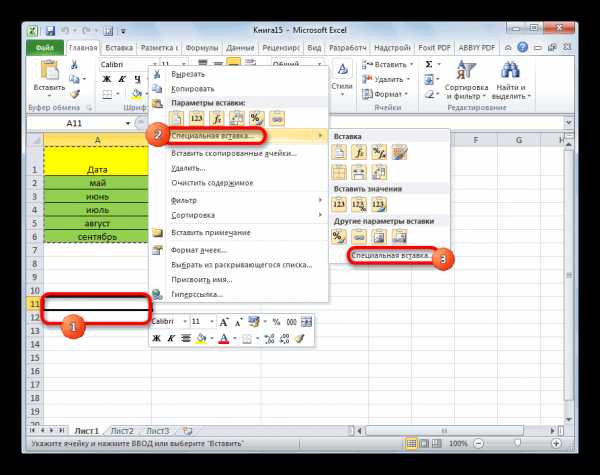Click the red font color A in mini toolbar
This screenshot has width=600, height=475.
point(224,338)
